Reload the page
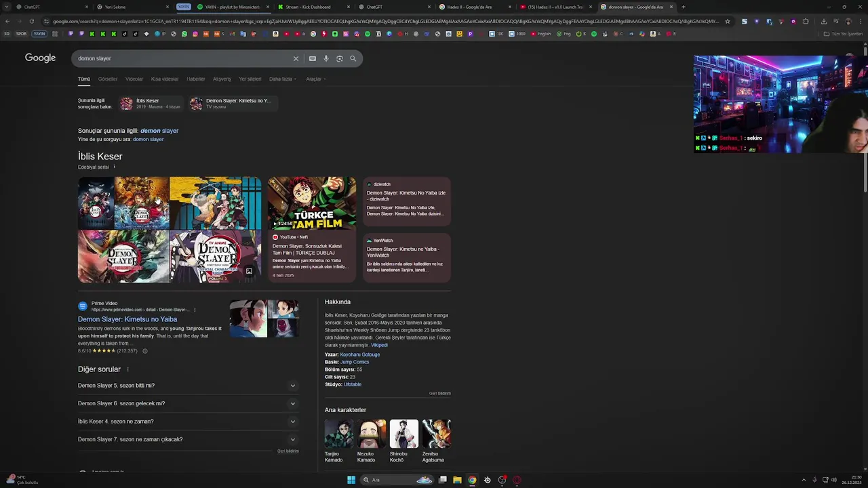 click(31, 21)
